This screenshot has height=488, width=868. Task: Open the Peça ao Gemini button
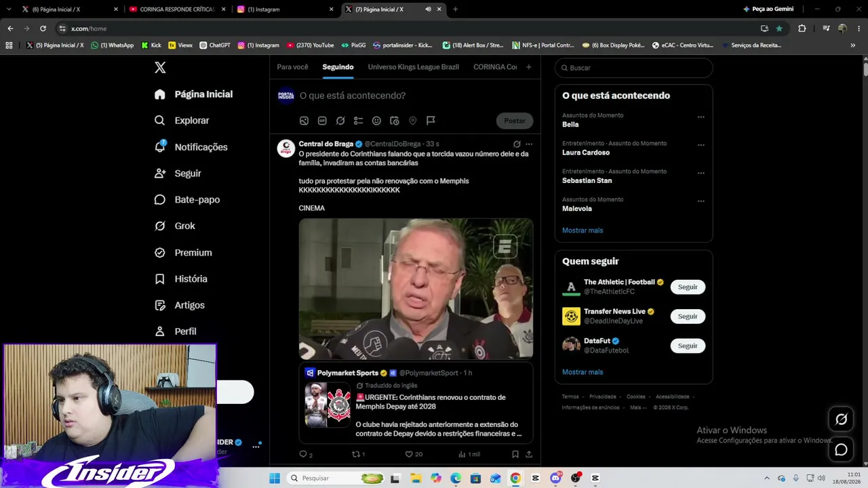tap(768, 9)
